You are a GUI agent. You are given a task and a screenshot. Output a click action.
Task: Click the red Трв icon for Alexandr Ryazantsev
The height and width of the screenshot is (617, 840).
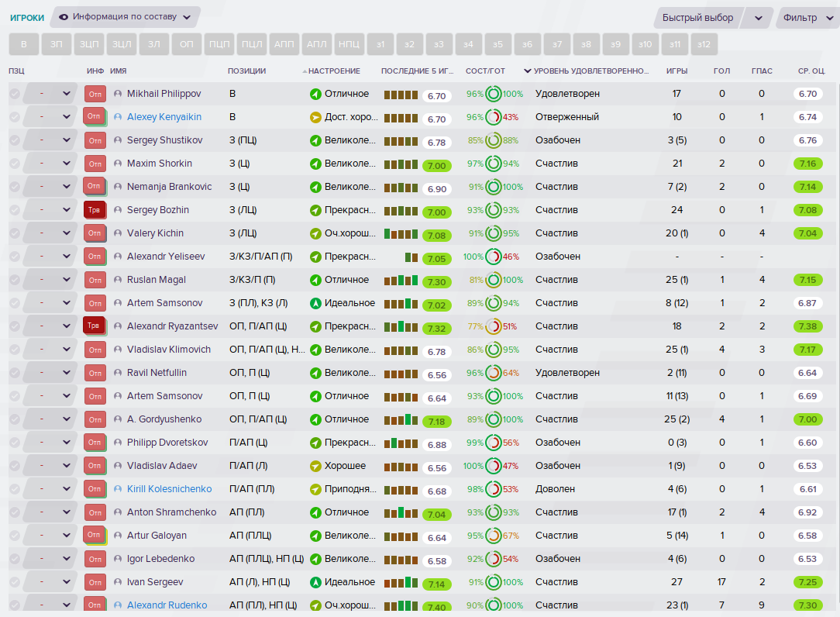tap(94, 326)
